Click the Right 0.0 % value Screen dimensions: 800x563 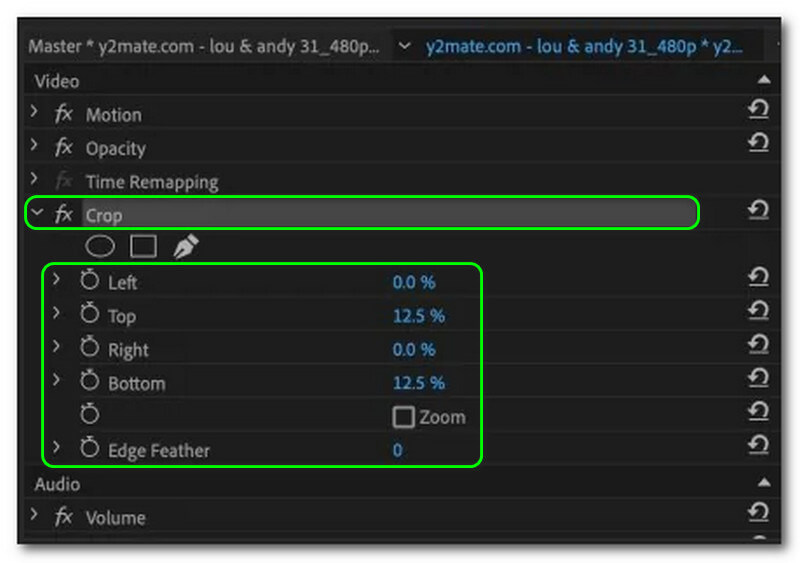coord(413,350)
